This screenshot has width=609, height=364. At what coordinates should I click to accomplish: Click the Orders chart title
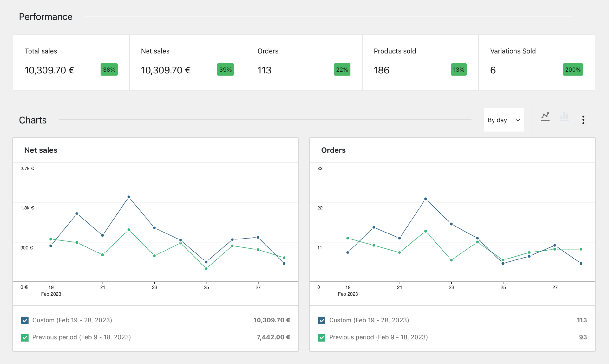coord(333,150)
